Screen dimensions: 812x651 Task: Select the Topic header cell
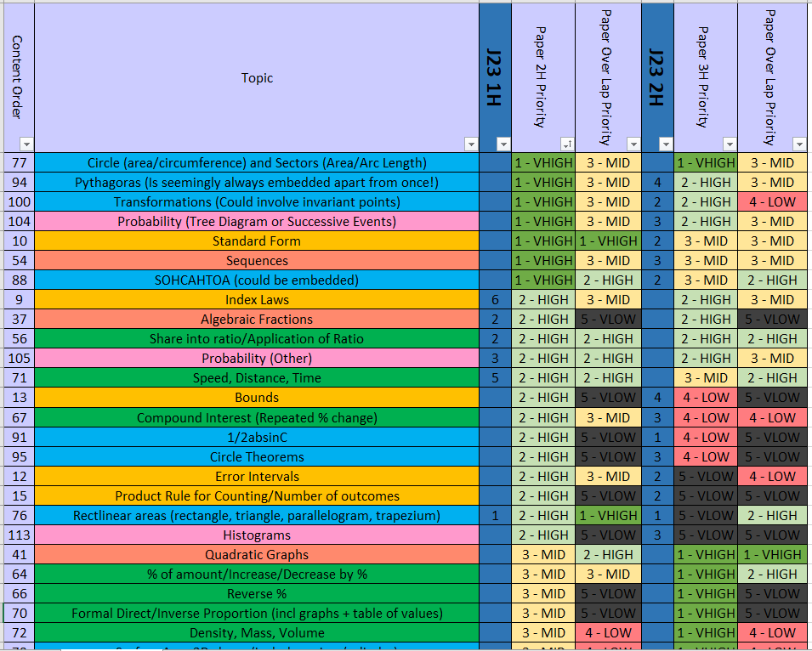point(257,77)
